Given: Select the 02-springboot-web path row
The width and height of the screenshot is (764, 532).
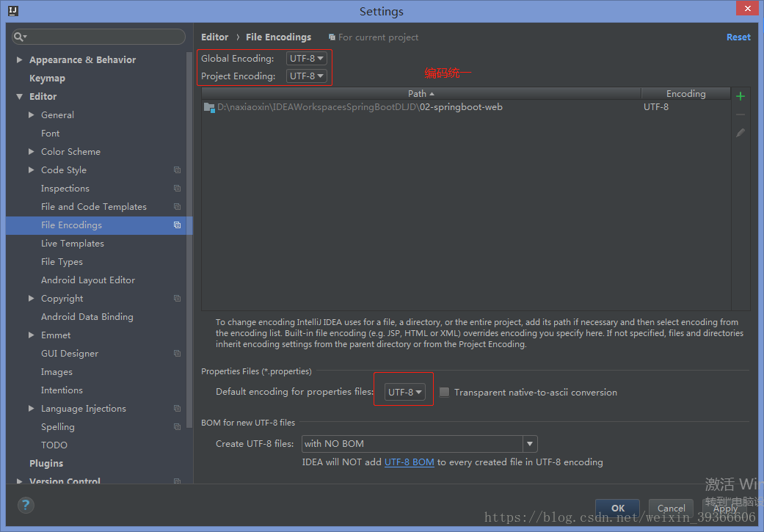Looking at the screenshot, I should pos(466,107).
